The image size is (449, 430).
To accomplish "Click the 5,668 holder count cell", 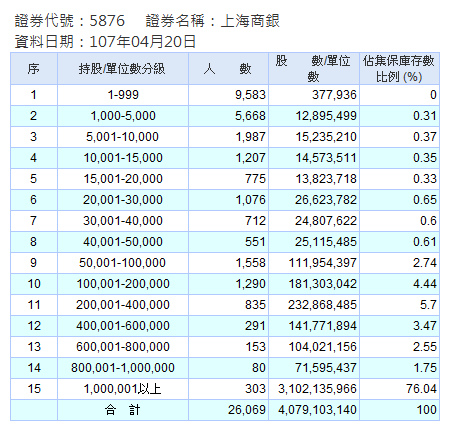I will point(228,116).
